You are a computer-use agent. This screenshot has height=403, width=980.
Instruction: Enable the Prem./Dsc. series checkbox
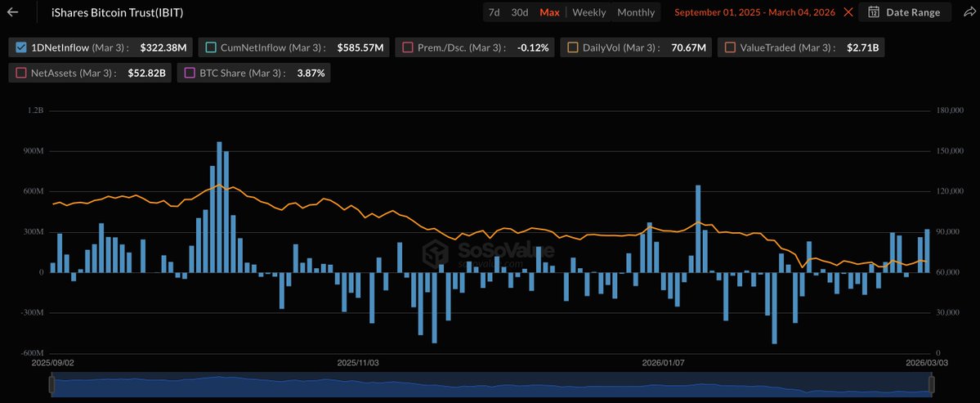[408, 47]
